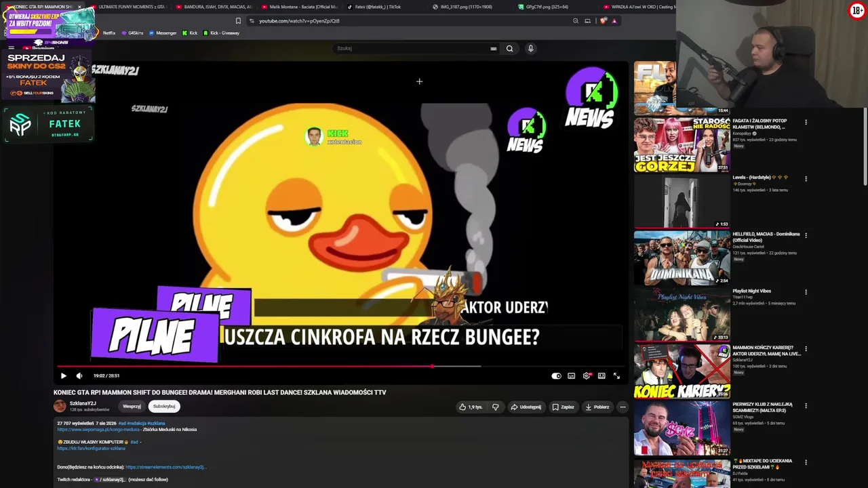Screen dimensions: 868x488
Task: Open player settings gear
Action: point(587,375)
